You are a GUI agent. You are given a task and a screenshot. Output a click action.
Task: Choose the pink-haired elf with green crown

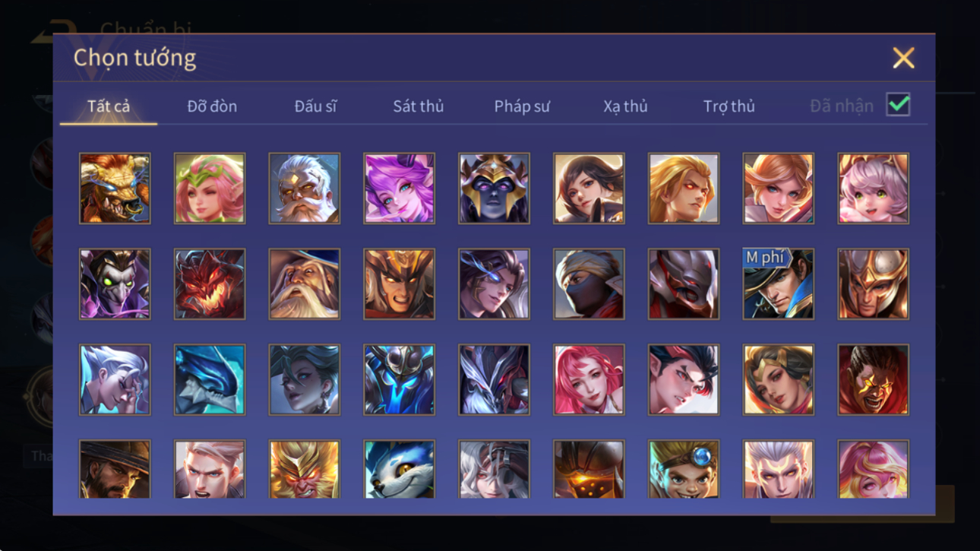[210, 188]
